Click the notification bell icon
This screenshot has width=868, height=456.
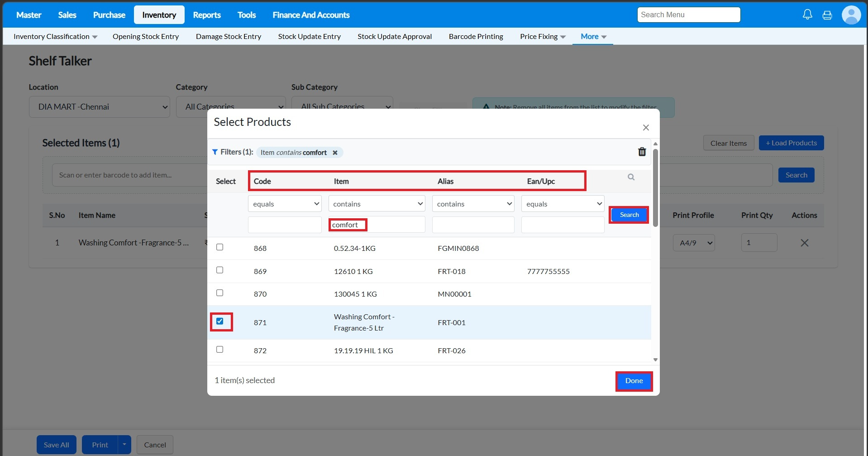pyautogui.click(x=807, y=15)
